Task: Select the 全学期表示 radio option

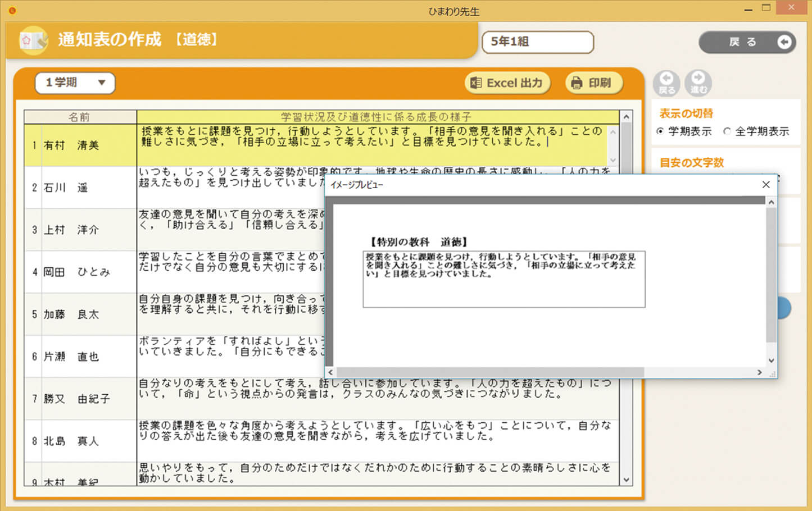Action: tap(727, 131)
